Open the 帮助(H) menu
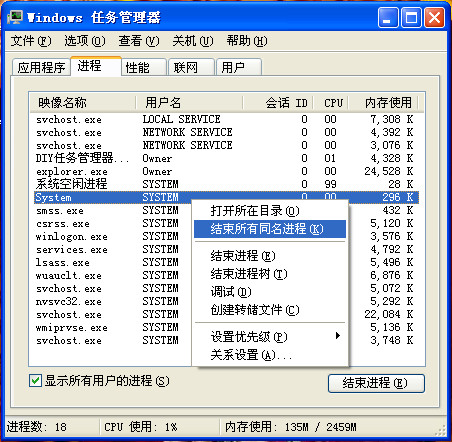Image resolution: width=452 pixels, height=442 pixels. (247, 41)
